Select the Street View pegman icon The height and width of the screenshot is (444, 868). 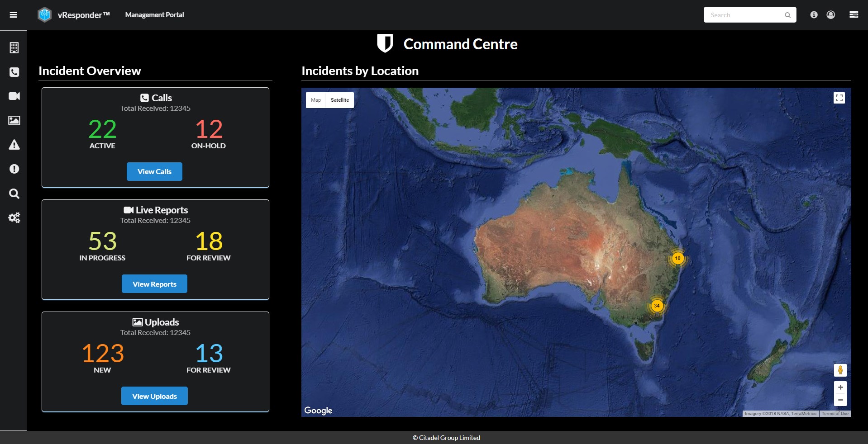coord(840,370)
